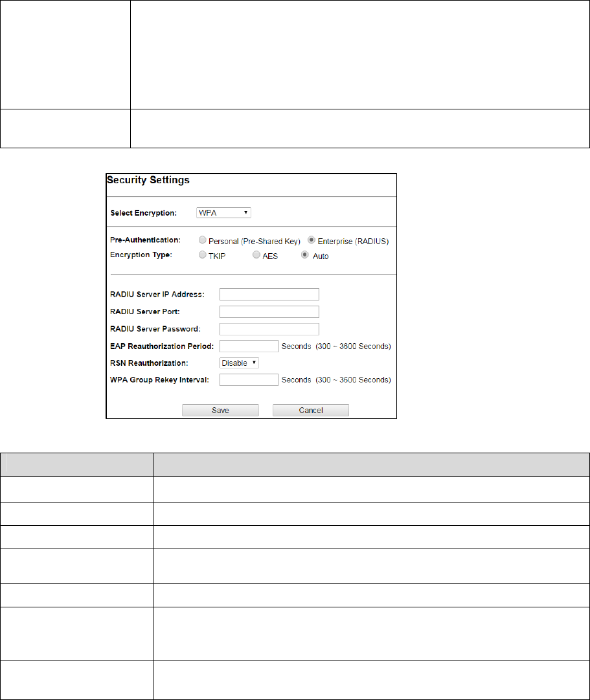Click the Select Encryption label
Image resolution: width=590 pixels, height=700 pixels.
tap(143, 213)
